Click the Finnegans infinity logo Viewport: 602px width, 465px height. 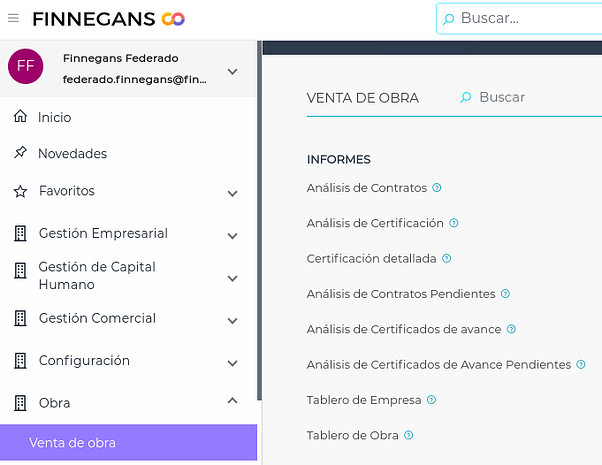click(173, 18)
